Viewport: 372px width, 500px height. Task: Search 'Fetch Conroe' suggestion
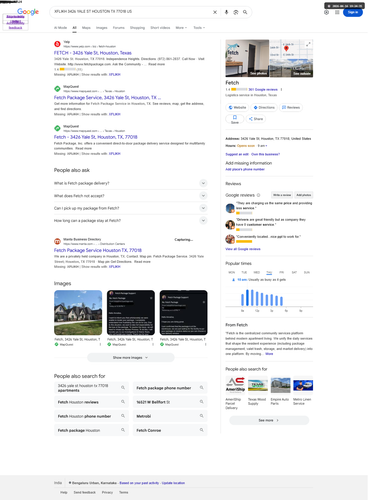pyautogui.click(x=170, y=430)
